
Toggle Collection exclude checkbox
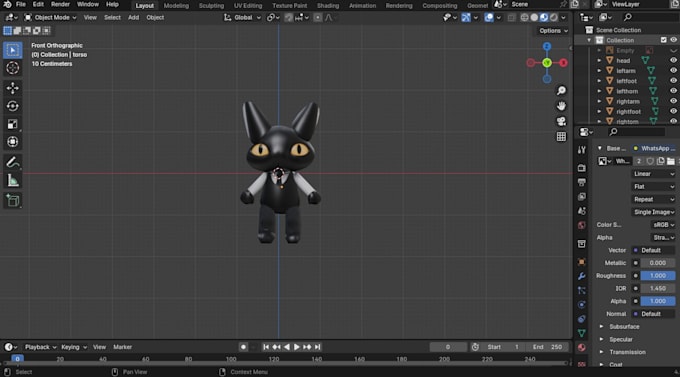point(664,40)
